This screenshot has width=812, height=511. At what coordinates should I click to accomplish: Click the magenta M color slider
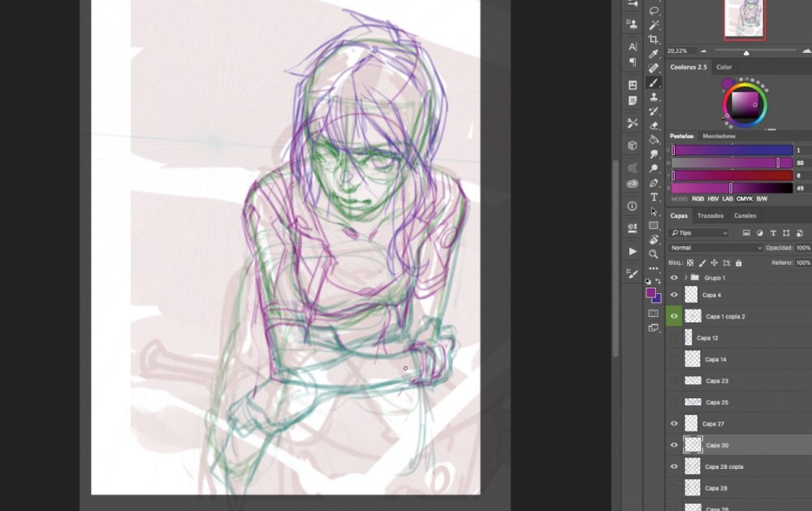732,162
